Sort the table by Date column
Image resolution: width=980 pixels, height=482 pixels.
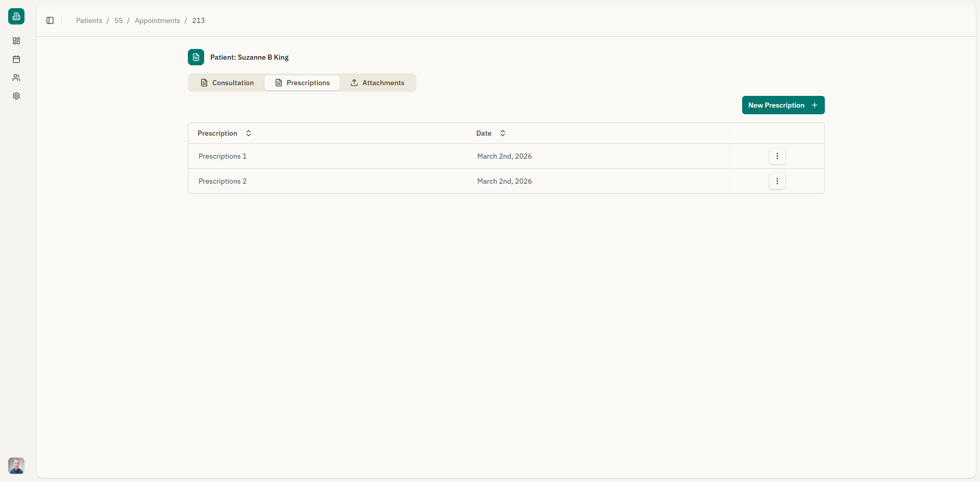(491, 133)
